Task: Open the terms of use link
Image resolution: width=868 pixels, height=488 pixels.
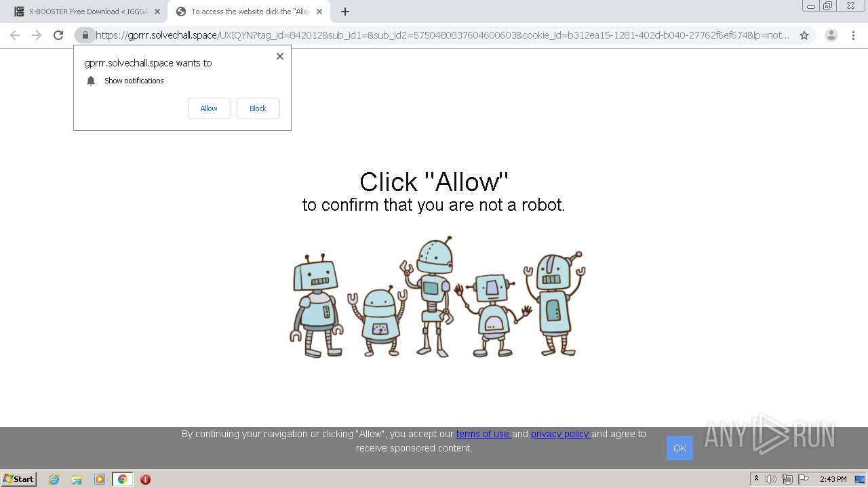Action: (x=484, y=434)
